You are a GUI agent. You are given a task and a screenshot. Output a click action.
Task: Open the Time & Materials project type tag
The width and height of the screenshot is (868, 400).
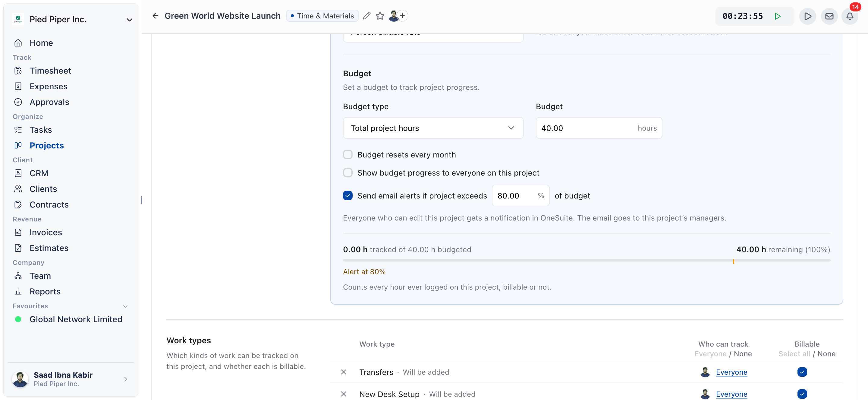tap(322, 16)
